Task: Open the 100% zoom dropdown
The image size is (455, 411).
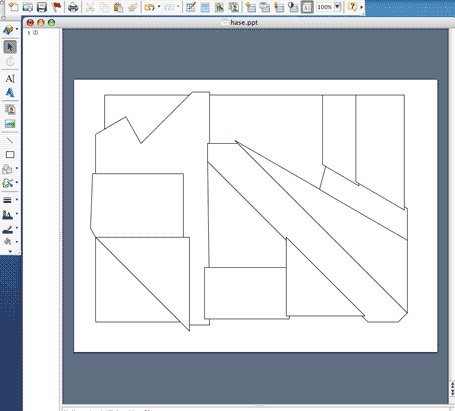Action: (x=338, y=7)
